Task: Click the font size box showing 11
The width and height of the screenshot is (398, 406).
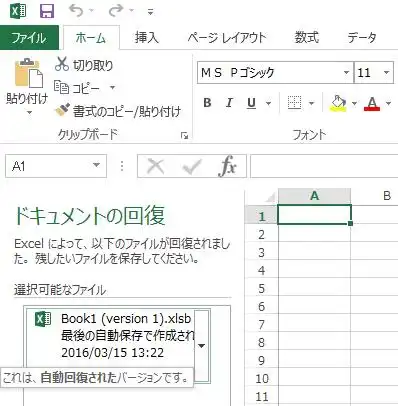Action: (368, 72)
